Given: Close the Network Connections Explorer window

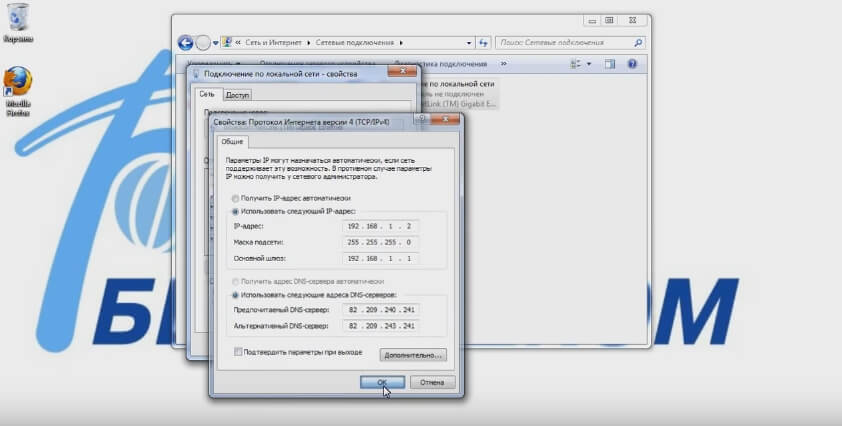Looking at the screenshot, I should pos(633,20).
